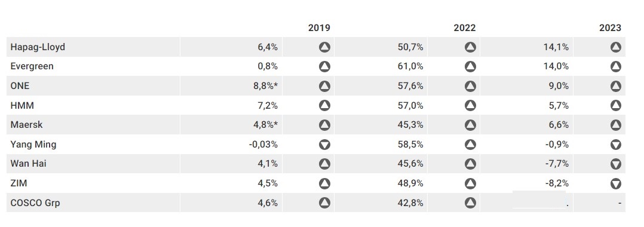This screenshot has height=227, width=644.
Task: Click ZIM's 2023 down-arrow icon
Action: pos(616,183)
